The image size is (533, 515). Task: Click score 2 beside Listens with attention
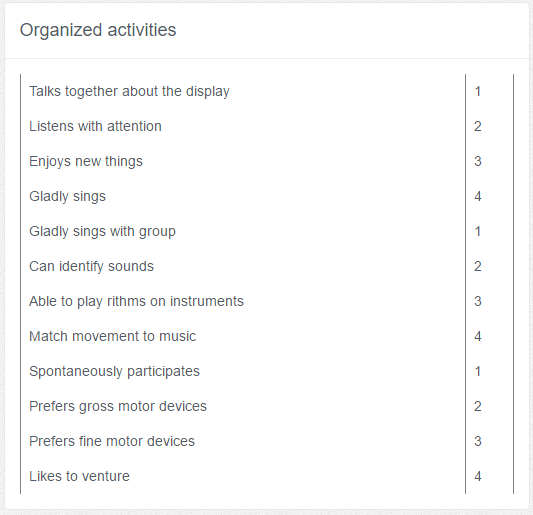point(478,126)
